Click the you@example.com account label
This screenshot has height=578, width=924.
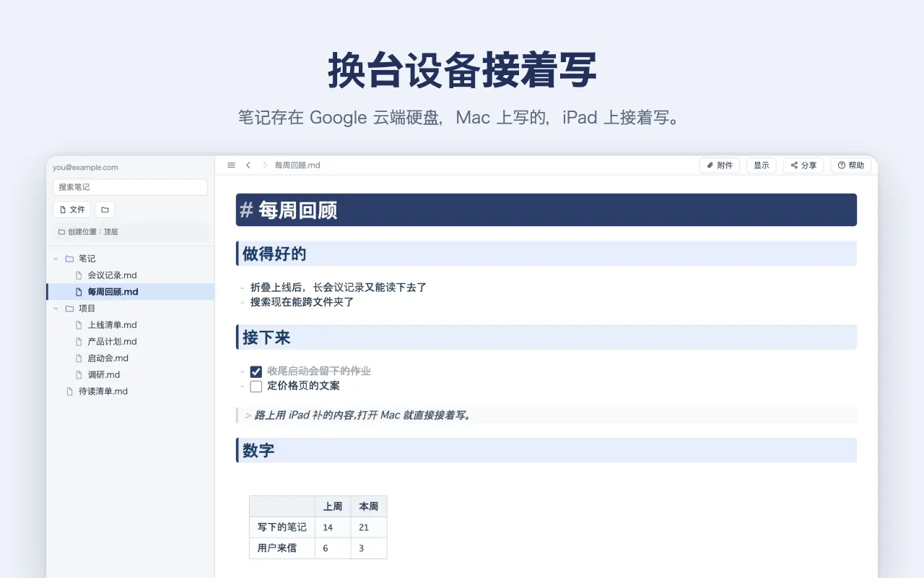pos(85,168)
